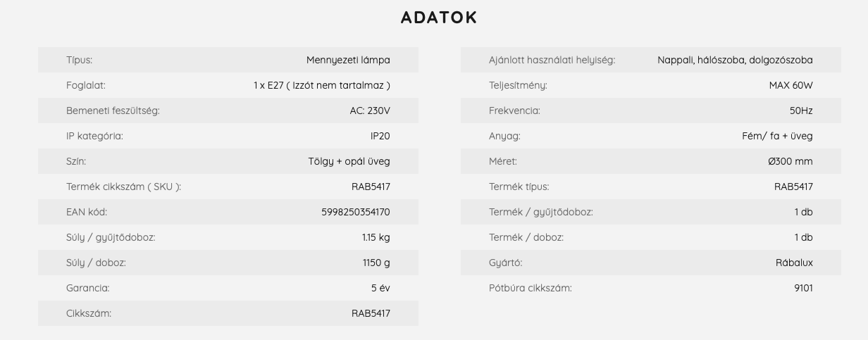Select the Ø300 mm size value
The width and height of the screenshot is (868, 340).
(790, 161)
